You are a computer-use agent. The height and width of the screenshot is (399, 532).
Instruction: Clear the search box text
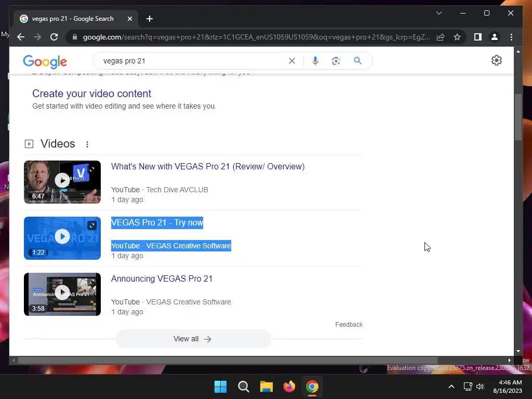coord(292,61)
